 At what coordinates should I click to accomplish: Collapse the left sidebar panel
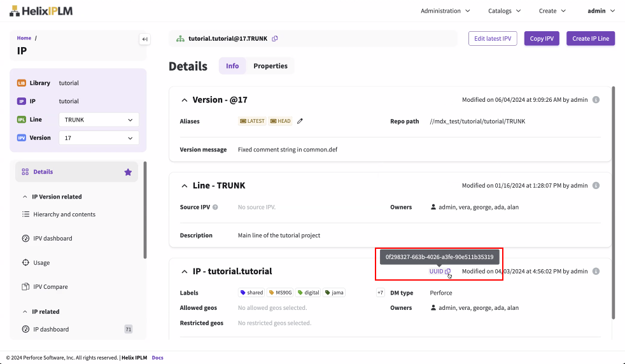(x=144, y=39)
